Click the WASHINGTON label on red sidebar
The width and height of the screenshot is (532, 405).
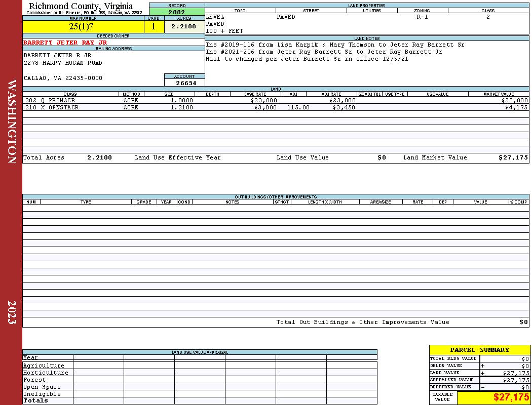[12, 121]
